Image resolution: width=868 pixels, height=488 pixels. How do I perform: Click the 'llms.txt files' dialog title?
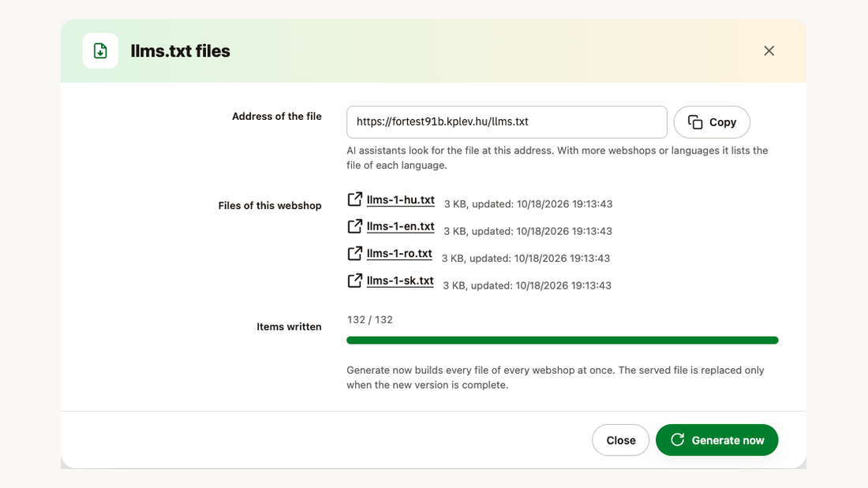181,51
